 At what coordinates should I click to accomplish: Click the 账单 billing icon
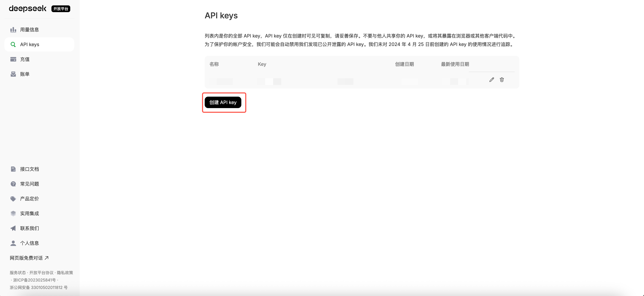(13, 74)
